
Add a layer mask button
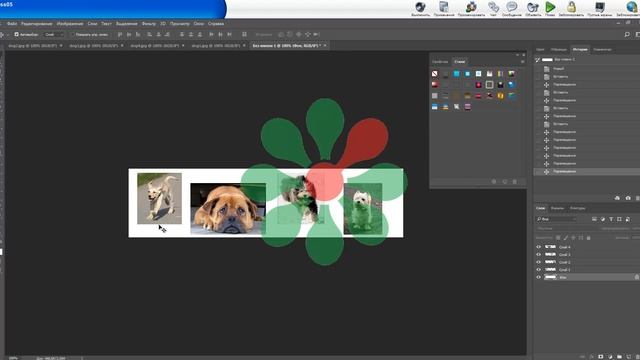pos(600,356)
